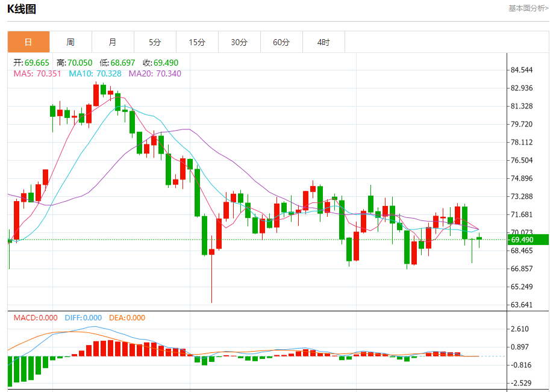556x392 pixels.
Task: Click the K线图 title
Action: pos(22,9)
